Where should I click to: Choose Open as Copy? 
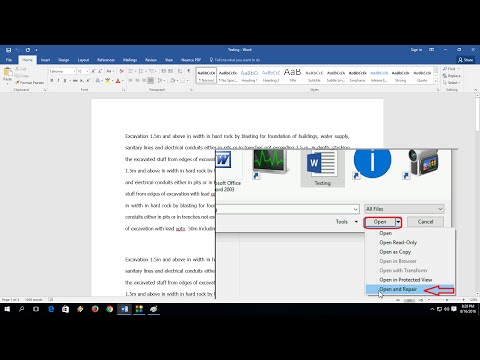395,252
